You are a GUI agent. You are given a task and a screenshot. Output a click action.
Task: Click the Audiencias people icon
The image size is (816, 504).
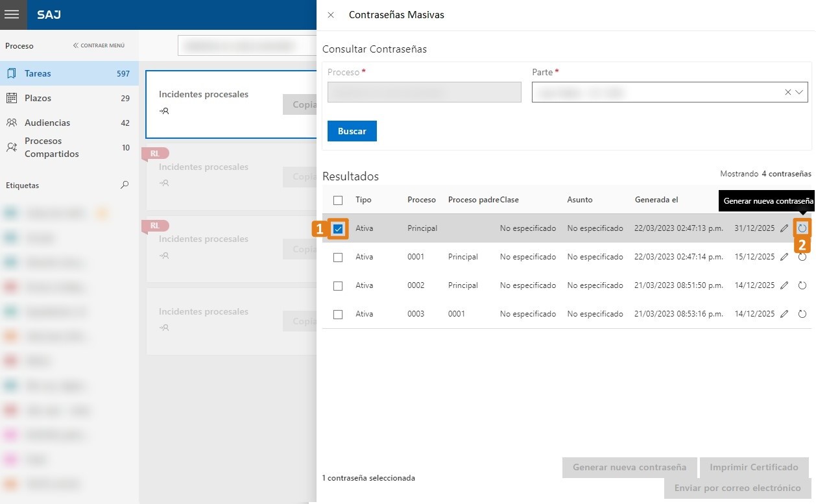11,123
